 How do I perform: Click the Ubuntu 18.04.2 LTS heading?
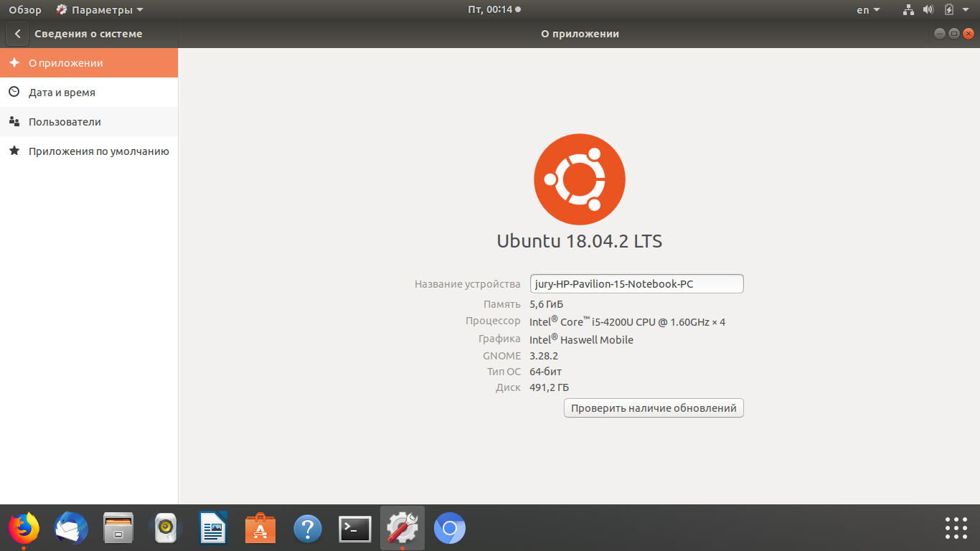[x=580, y=241]
